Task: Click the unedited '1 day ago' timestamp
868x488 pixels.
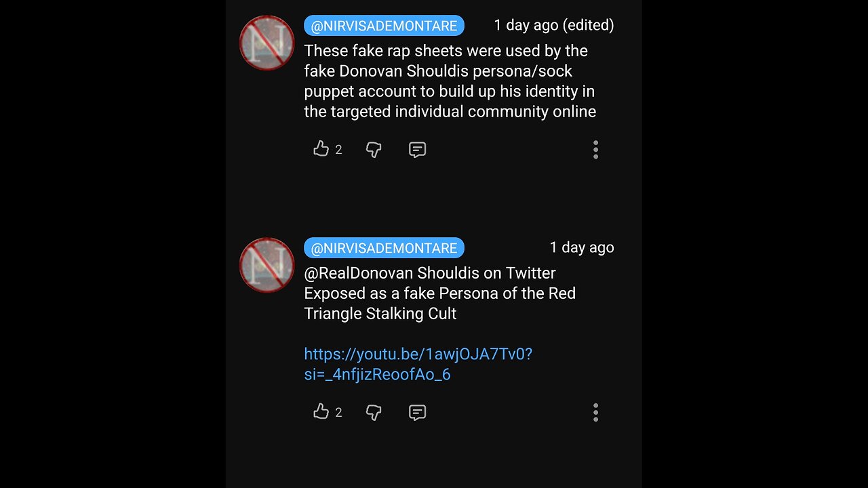Action: click(x=581, y=248)
